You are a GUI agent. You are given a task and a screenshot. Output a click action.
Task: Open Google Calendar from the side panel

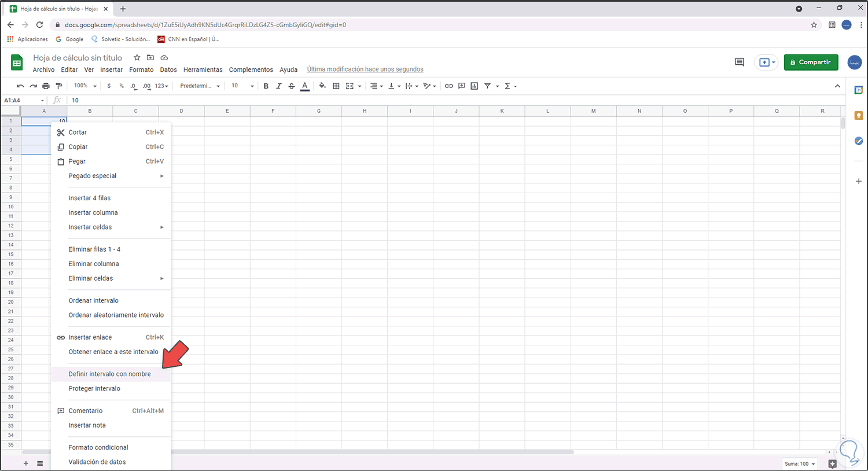[x=859, y=90]
